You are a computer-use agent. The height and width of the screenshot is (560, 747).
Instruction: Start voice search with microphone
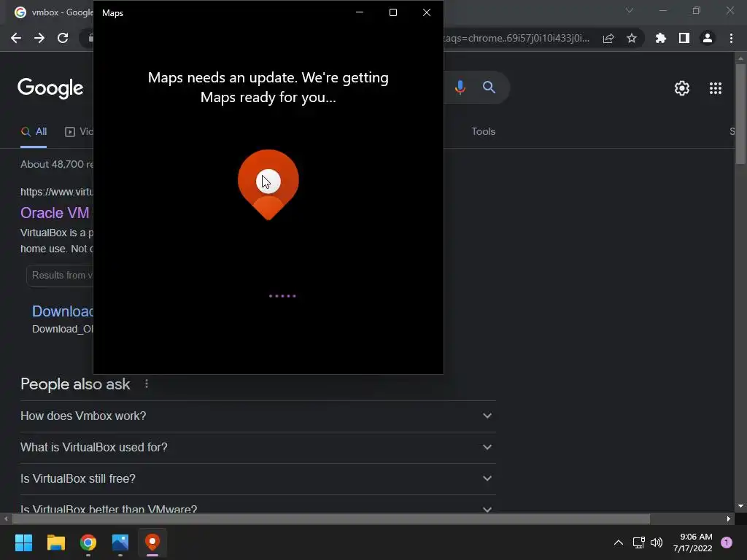coord(460,87)
